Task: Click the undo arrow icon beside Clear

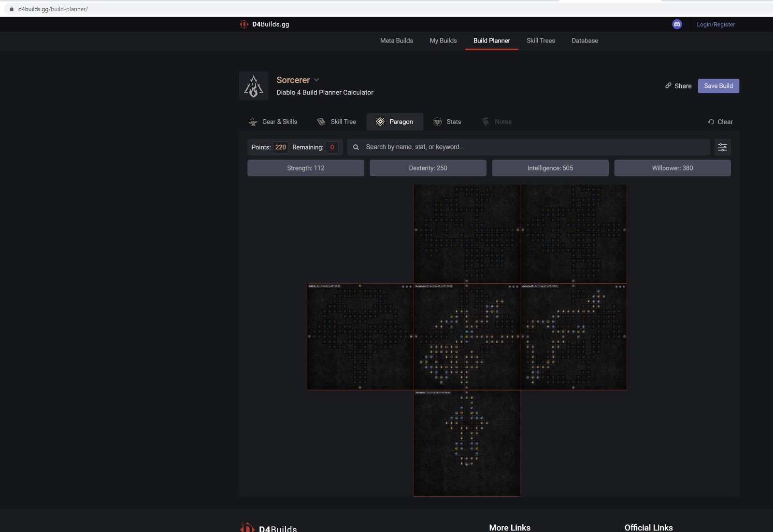Action: pos(711,122)
